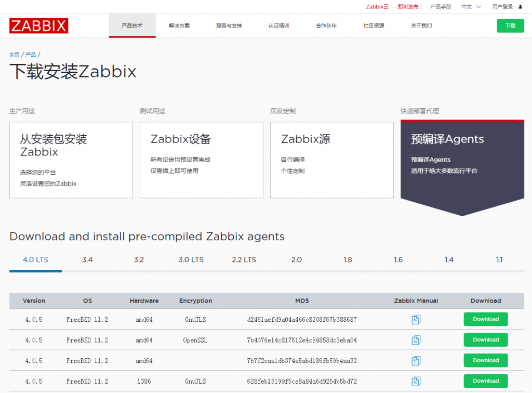Switch to the 1.8 tab

pyautogui.click(x=348, y=259)
